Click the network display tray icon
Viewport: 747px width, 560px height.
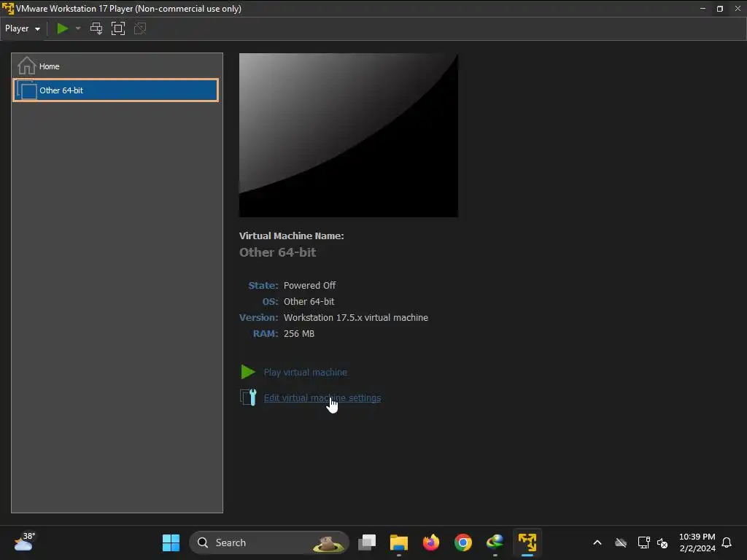click(x=643, y=542)
